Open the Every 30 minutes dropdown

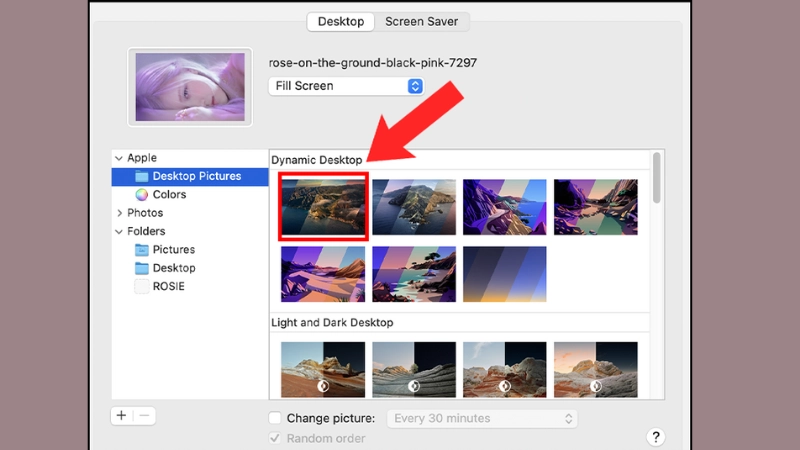coord(485,419)
